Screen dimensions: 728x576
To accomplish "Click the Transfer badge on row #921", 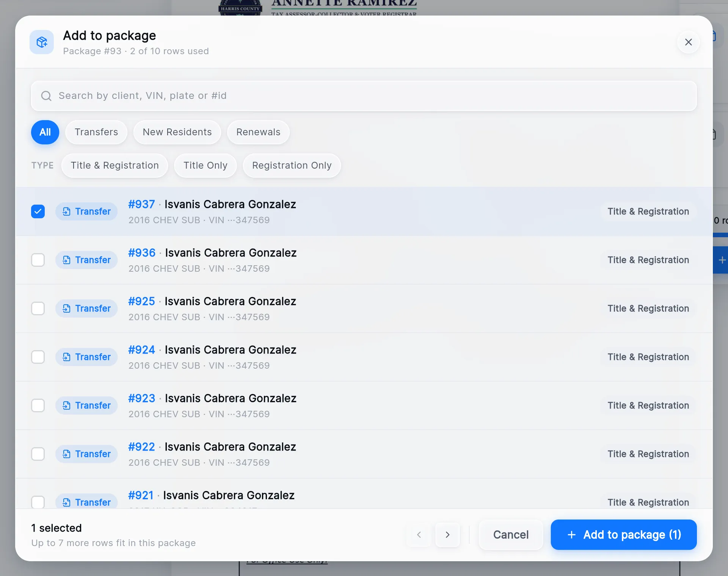I will point(86,501).
